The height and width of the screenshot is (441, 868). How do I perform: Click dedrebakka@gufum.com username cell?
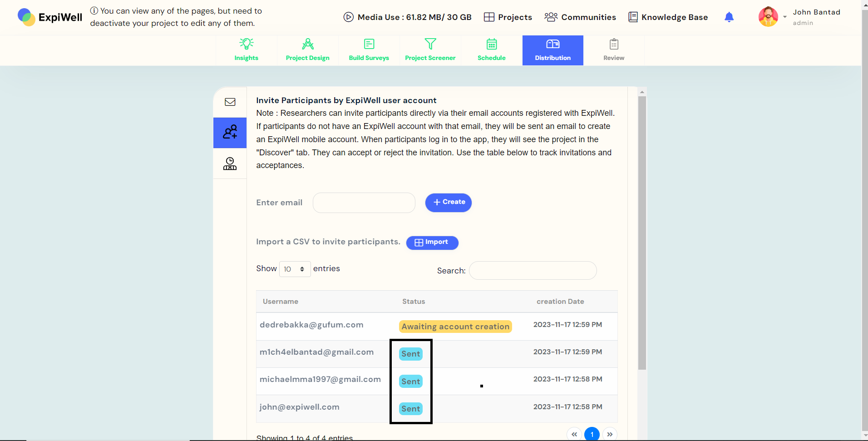tap(311, 325)
